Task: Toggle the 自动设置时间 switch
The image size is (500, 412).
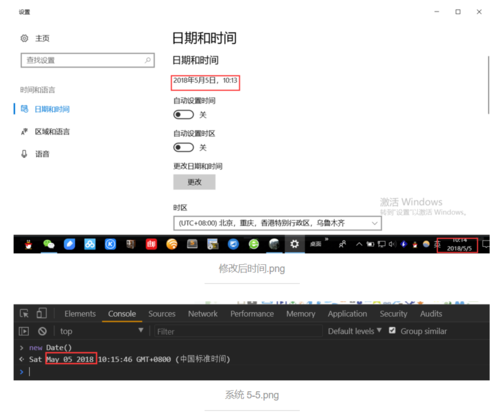Action: click(x=183, y=115)
